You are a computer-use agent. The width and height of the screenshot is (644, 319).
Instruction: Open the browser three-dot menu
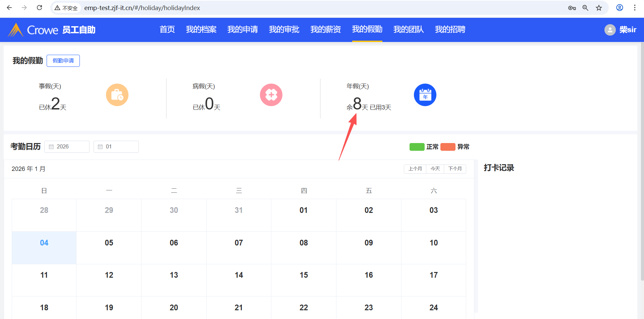[635, 8]
